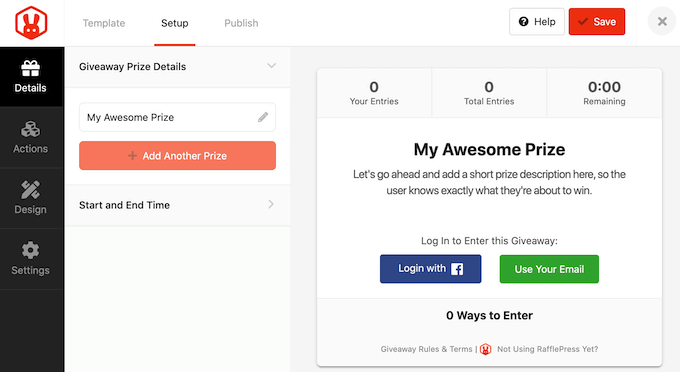Image resolution: width=680 pixels, height=372 pixels.
Task: Edit prize with the pencil icon
Action: (263, 117)
